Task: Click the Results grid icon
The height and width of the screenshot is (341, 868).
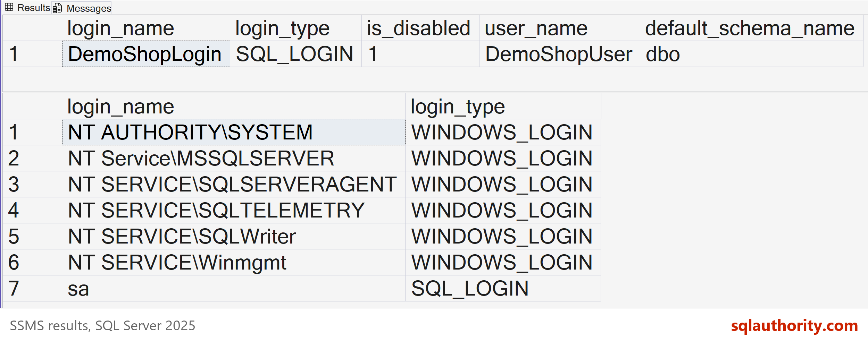Action: click(9, 7)
